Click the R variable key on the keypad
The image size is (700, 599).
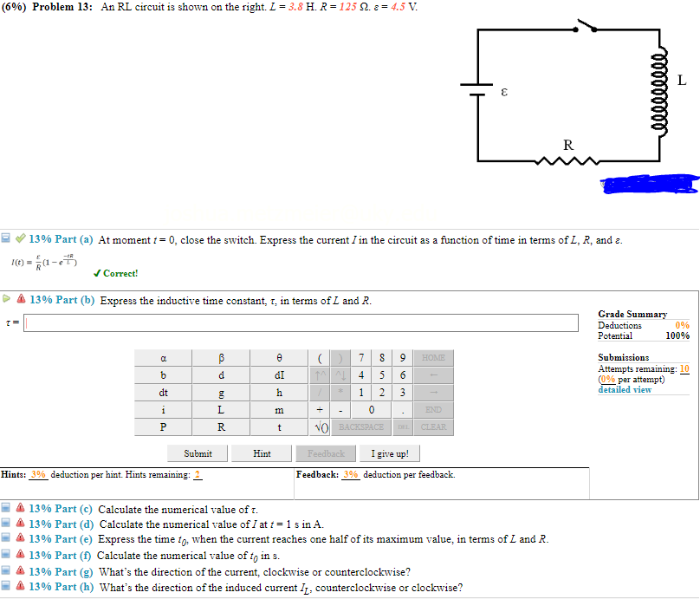(x=220, y=426)
